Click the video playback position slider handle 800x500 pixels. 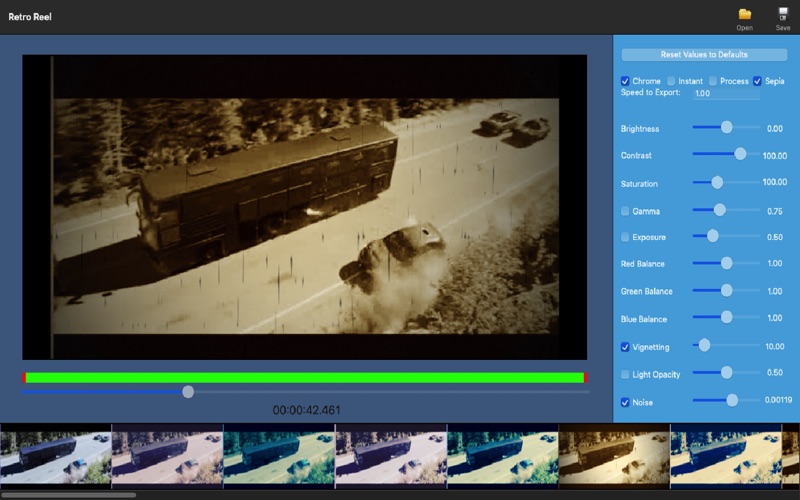188,392
